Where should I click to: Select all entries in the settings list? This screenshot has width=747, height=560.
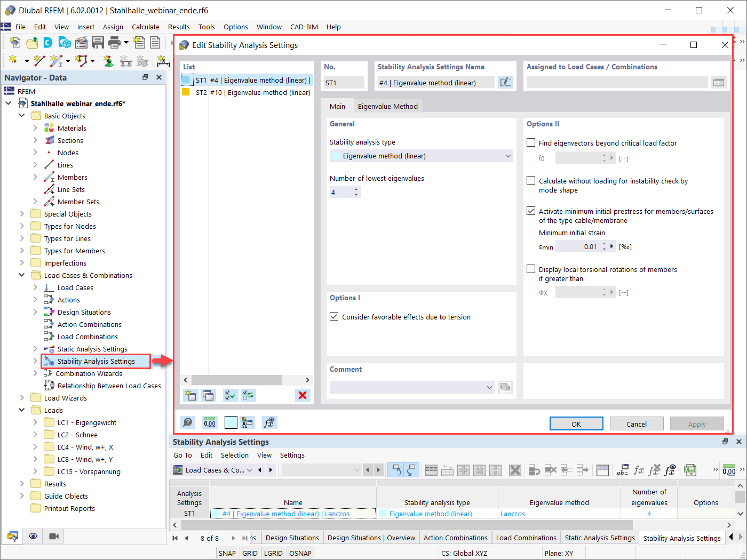pos(230,395)
